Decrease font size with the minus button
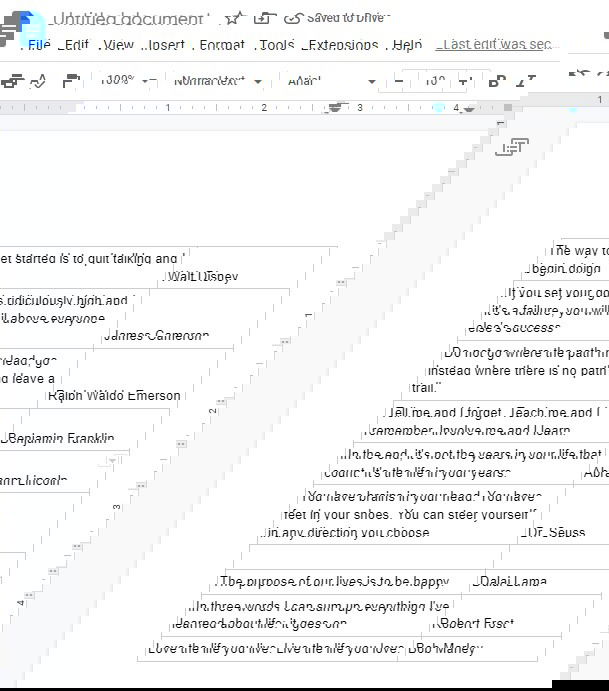Image resolution: width=609 pixels, height=691 pixels. coord(399,81)
